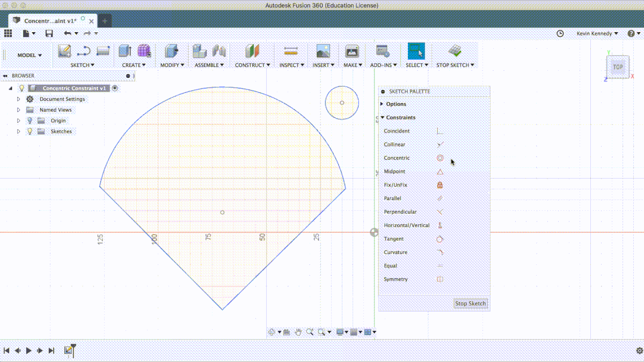This screenshot has width=644, height=362.
Task: Click the Save disk icon
Action: [x=49, y=33]
